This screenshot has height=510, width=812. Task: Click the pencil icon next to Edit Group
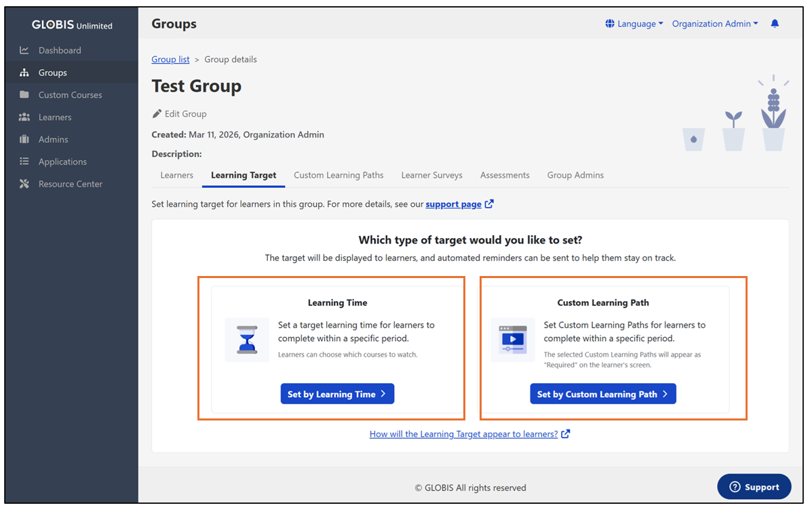(x=157, y=113)
